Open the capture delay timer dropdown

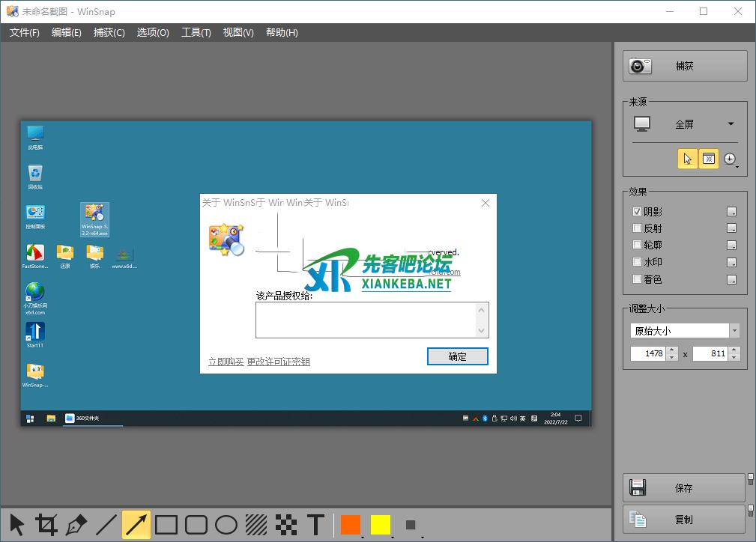pyautogui.click(x=731, y=159)
